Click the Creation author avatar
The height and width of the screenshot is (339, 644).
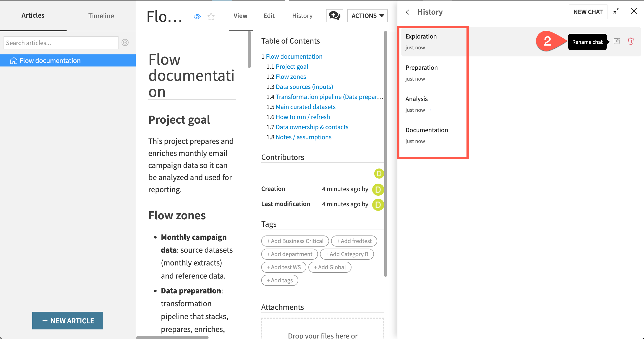[x=378, y=189]
